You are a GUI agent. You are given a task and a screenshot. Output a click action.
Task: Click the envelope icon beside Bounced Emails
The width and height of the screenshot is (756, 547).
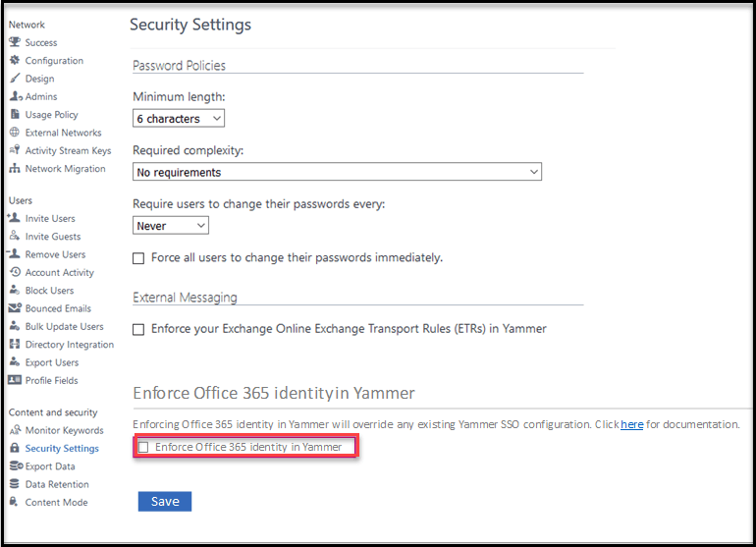pos(15,308)
